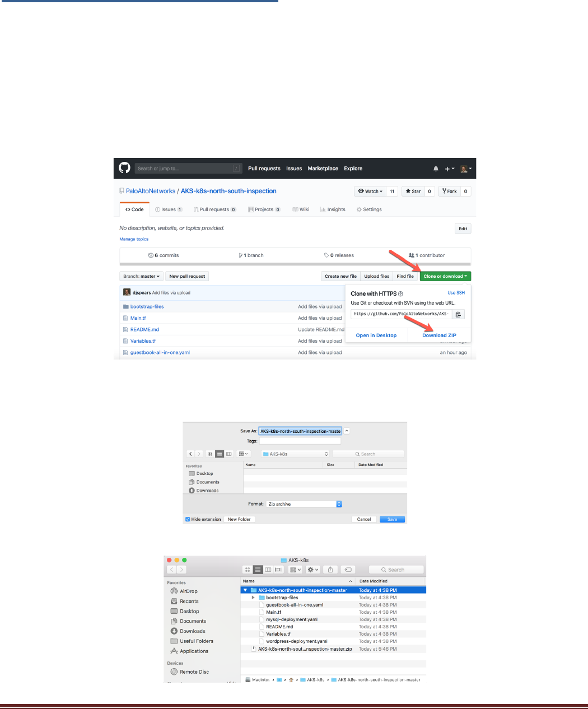
Task: Click the Tags field in save dialog
Action: click(x=300, y=441)
